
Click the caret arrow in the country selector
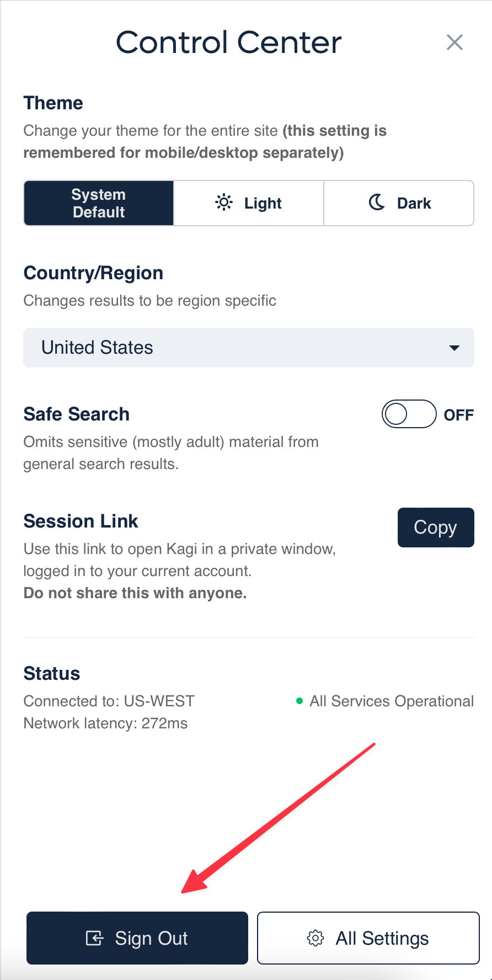point(454,348)
